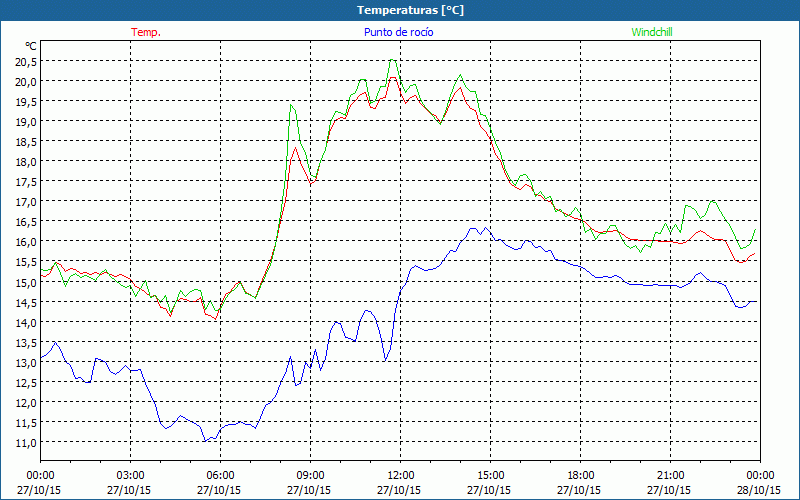Click the green windchill peak near 12:00
The height and width of the screenshot is (500, 800).
point(392,60)
